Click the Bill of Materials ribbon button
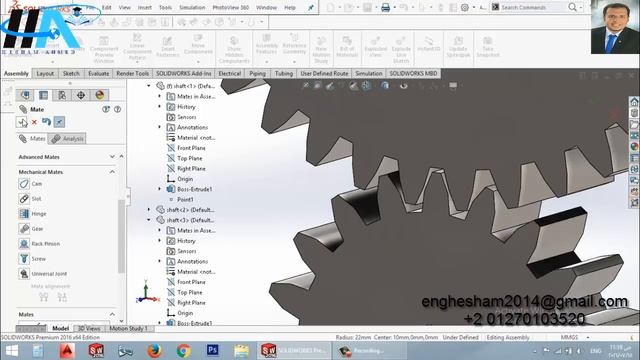640x360 pixels. coord(347,46)
